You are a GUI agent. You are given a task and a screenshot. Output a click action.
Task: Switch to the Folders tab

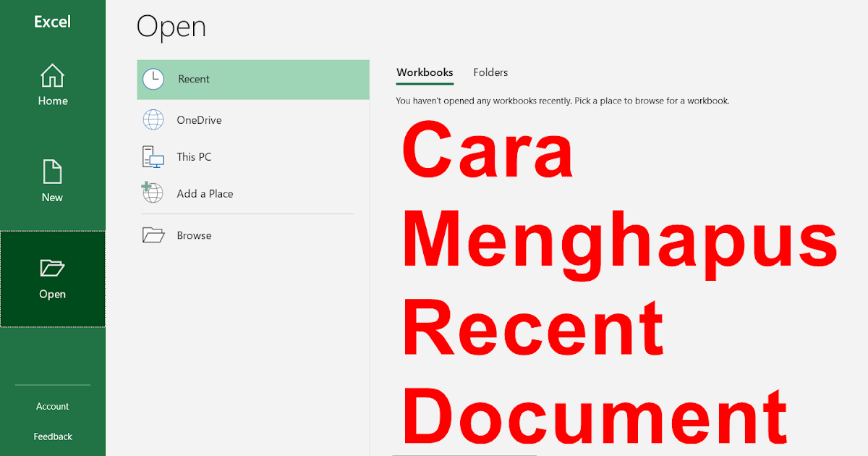(490, 72)
